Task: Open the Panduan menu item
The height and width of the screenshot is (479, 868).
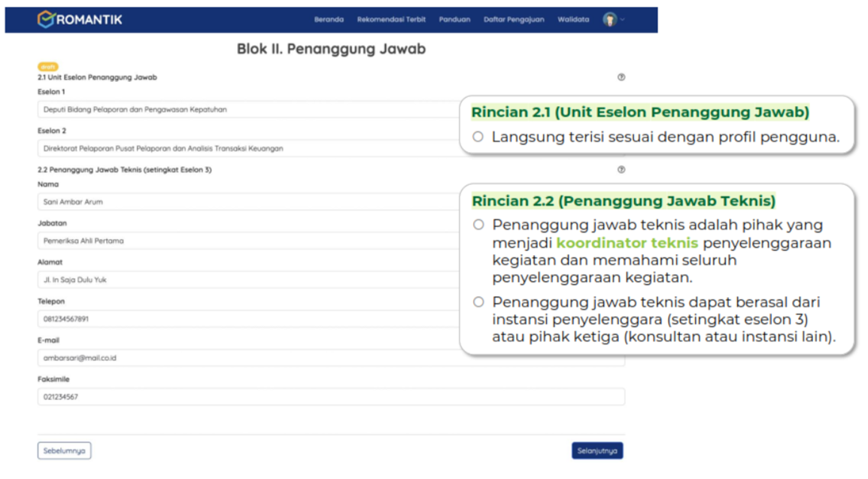Action: (454, 20)
